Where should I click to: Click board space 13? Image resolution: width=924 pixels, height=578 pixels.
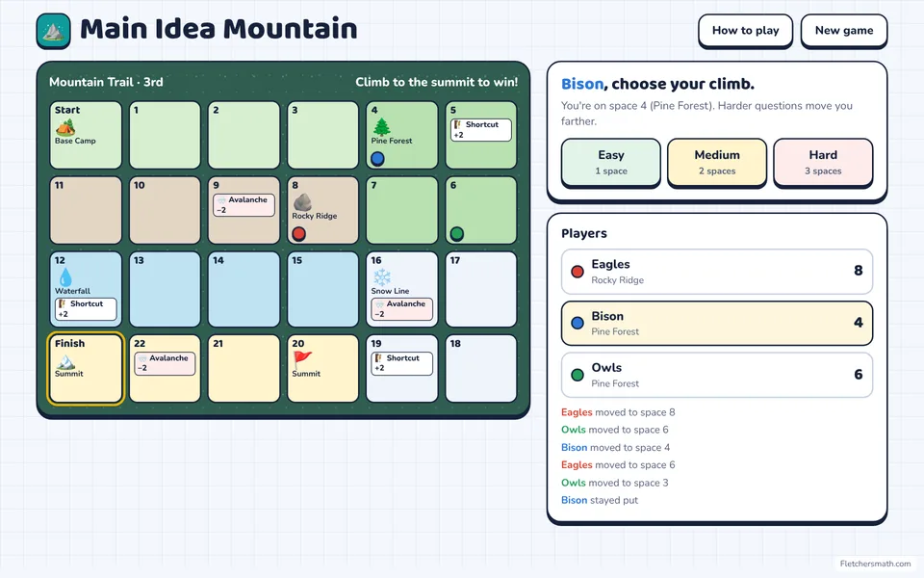[x=165, y=289]
